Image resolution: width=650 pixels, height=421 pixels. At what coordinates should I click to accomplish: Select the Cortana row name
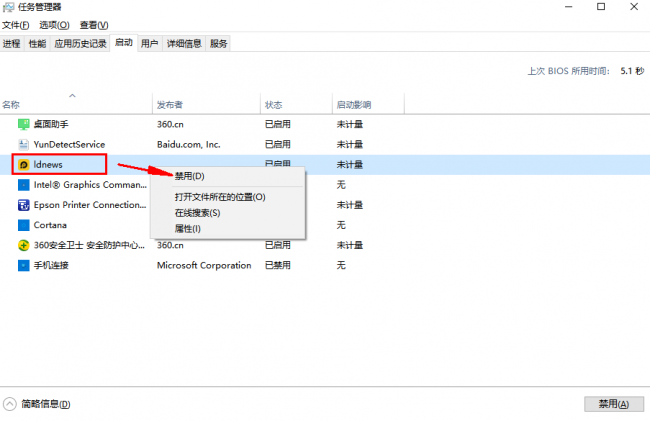pos(50,225)
